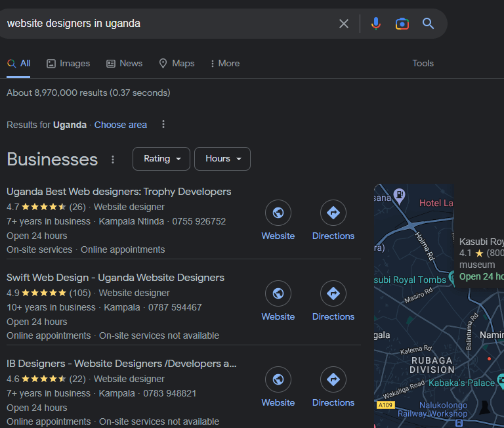Click the Businesses heading
The width and height of the screenshot is (504, 428).
pos(52,160)
